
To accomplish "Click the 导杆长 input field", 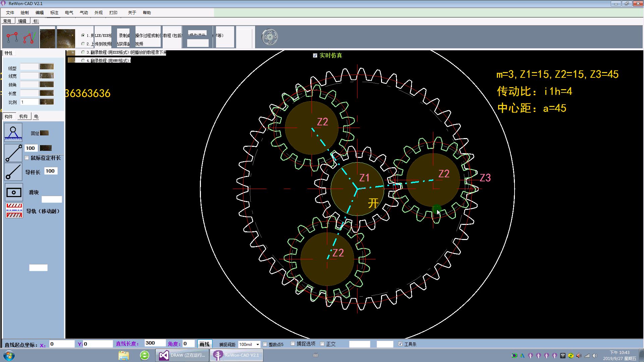I will 51,171.
